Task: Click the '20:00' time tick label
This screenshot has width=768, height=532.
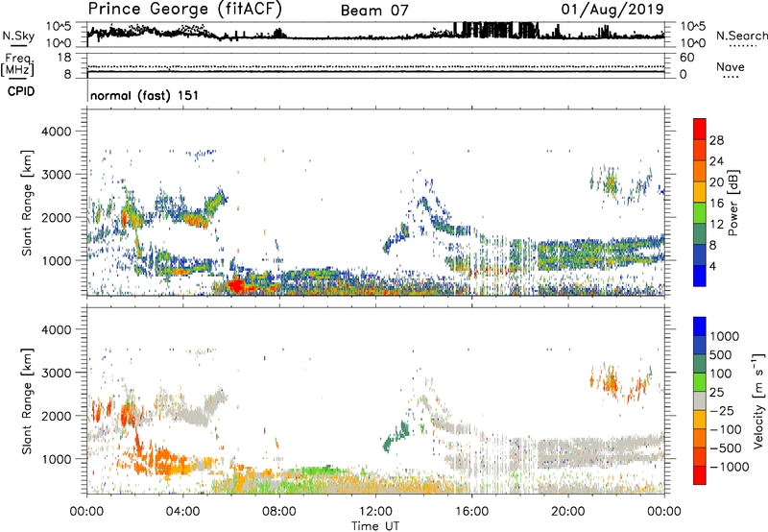Action: (568, 512)
